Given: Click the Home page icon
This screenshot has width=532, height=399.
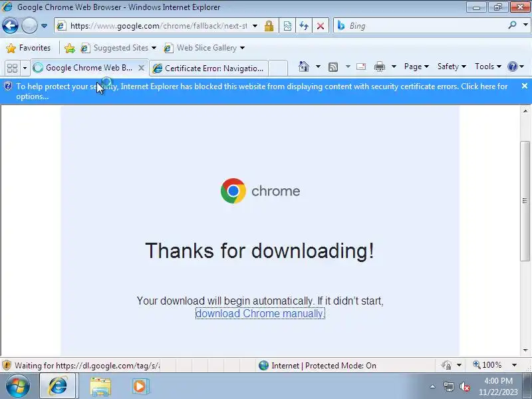Looking at the screenshot, I should pos(304,66).
